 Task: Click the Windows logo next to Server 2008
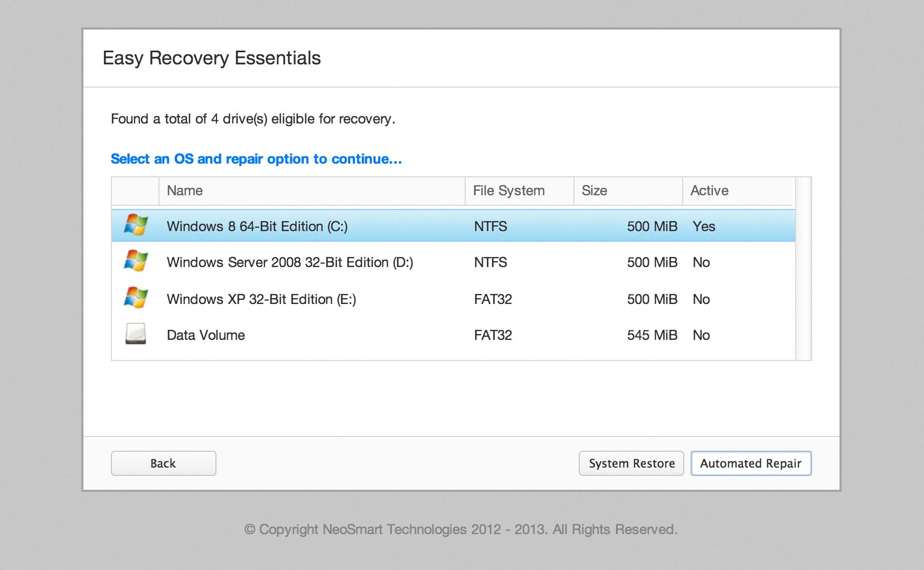(136, 262)
